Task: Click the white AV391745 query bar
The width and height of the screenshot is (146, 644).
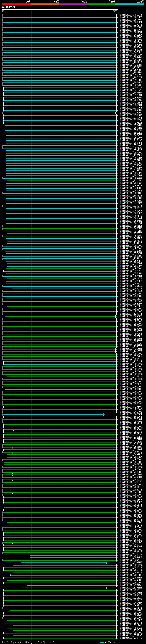Action: point(60,10)
